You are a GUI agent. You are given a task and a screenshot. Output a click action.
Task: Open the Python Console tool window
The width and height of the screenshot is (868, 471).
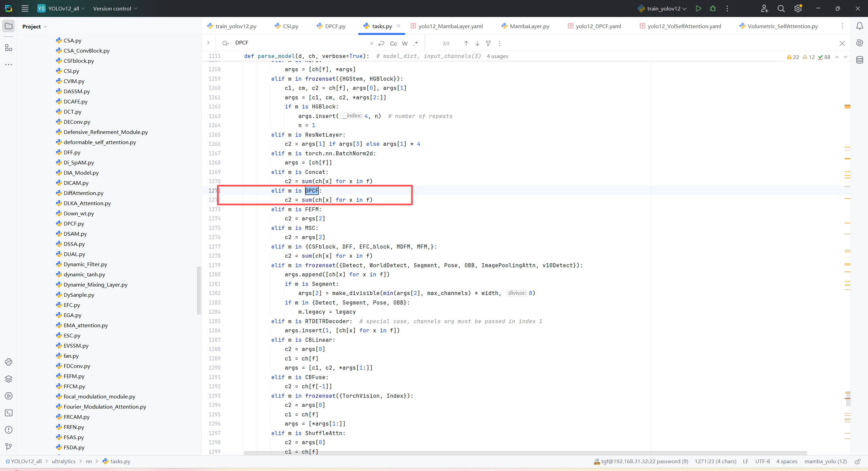click(8, 362)
